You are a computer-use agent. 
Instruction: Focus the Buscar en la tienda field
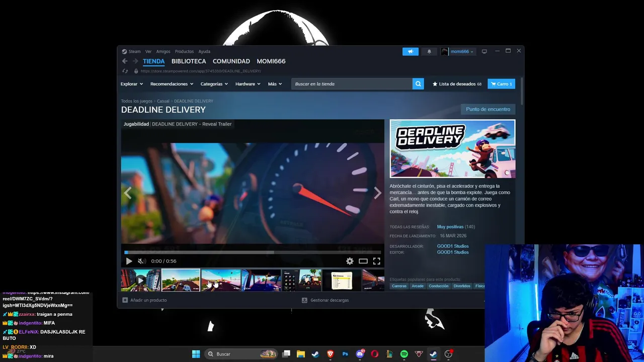coord(352,84)
